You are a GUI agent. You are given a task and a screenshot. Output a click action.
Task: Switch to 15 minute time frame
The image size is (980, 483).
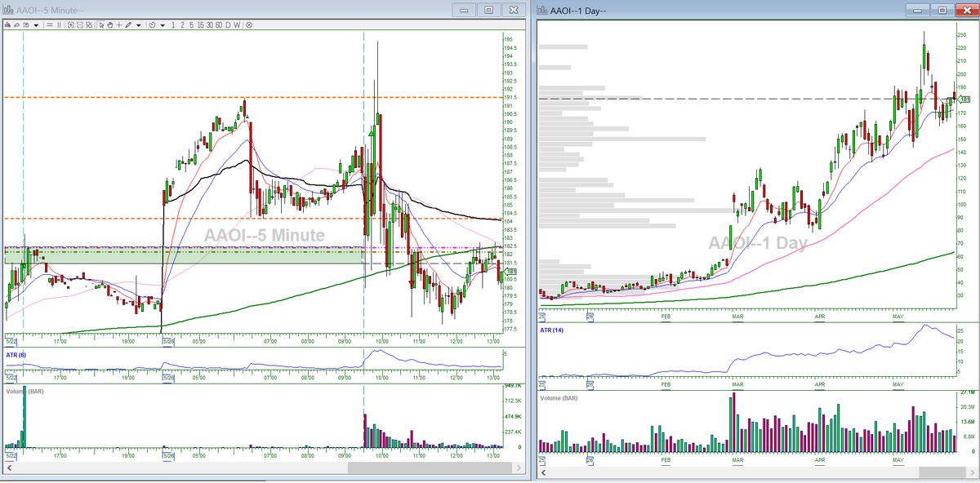pyautogui.click(x=201, y=25)
